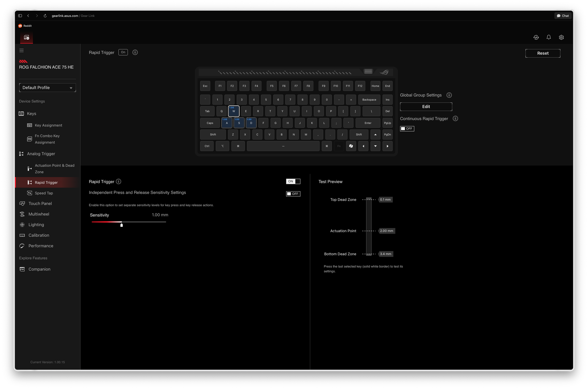Click the Calibration sidebar icon
The height and width of the screenshot is (389, 588).
pos(22,235)
